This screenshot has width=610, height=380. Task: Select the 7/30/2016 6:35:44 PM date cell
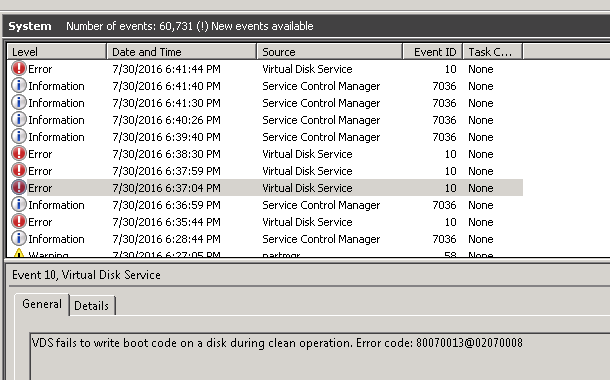tap(166, 222)
